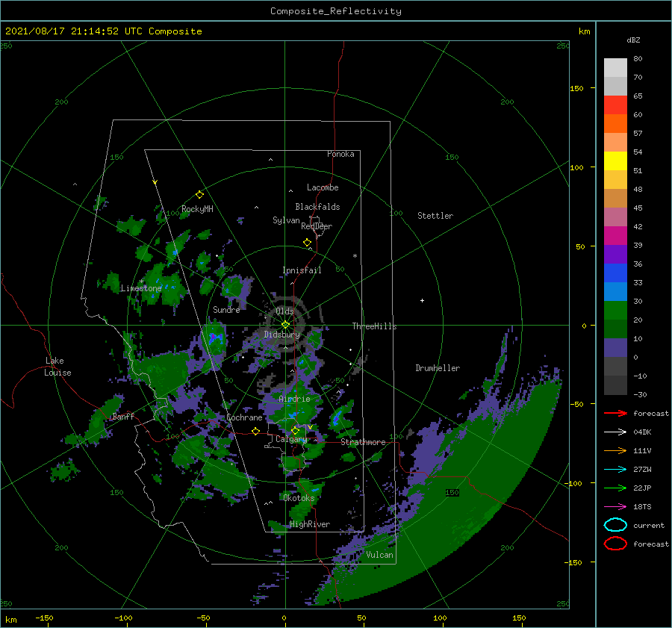
Task: Click the white 04DK arrow in legend
Action: 615,432
